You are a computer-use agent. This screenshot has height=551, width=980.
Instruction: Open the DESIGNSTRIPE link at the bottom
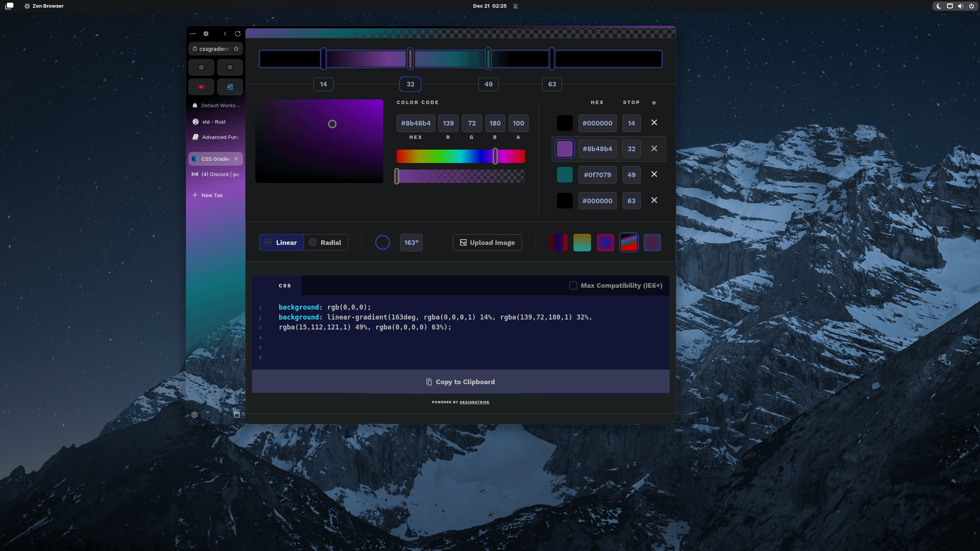point(474,402)
